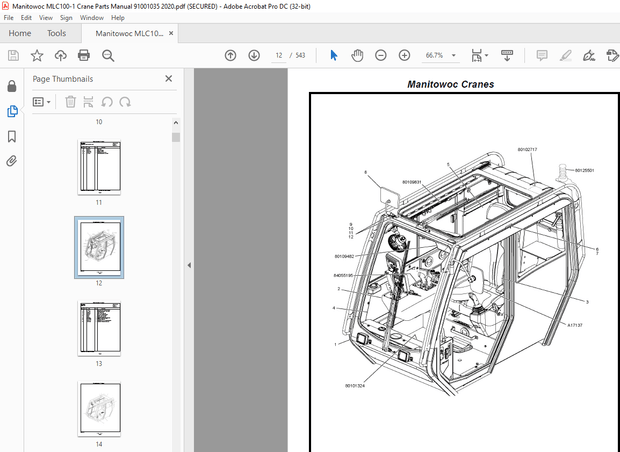Screen dimensions: 620x452
Task: Click part label 80102717
Action: (527, 149)
